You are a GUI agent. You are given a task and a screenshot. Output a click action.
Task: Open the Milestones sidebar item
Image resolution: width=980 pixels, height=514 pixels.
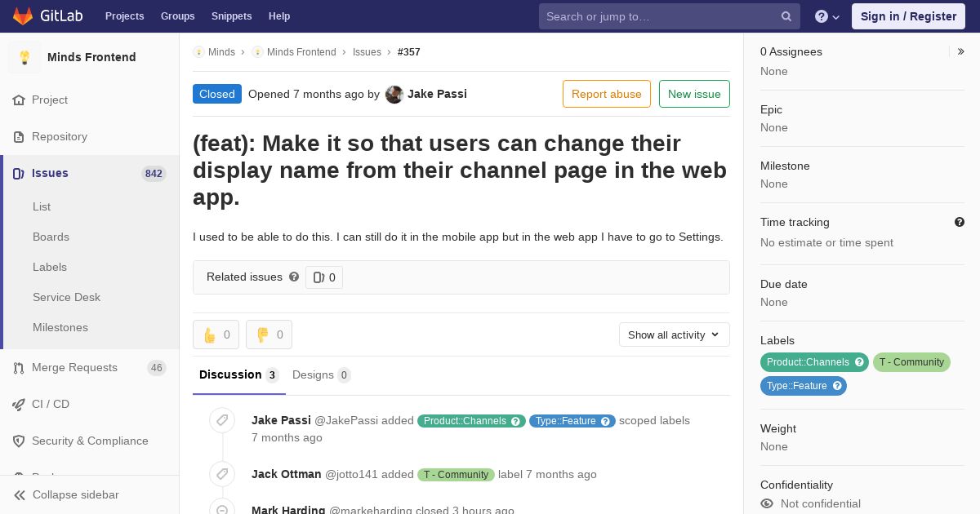click(60, 327)
